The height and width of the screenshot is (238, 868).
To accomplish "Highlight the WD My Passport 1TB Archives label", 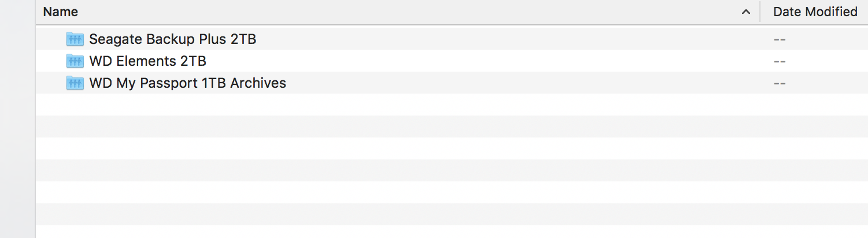I will coord(188,83).
